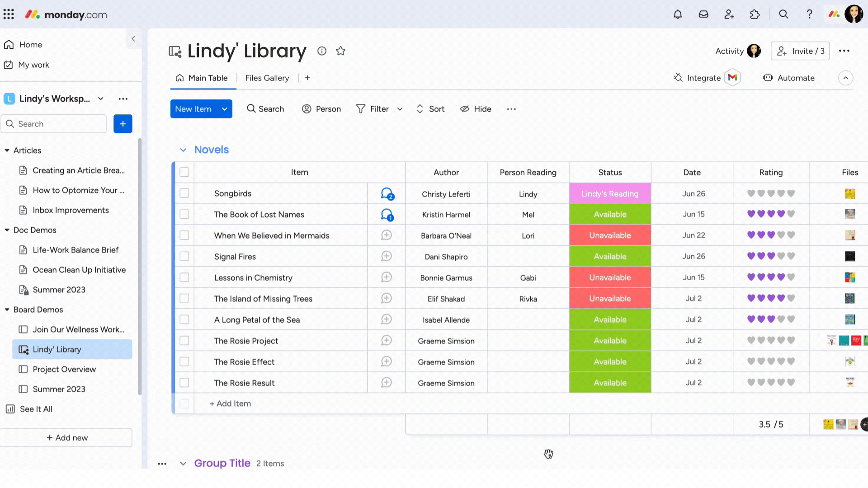Click the notification bell icon
Viewport: 868px width, 488px height.
(x=678, y=14)
